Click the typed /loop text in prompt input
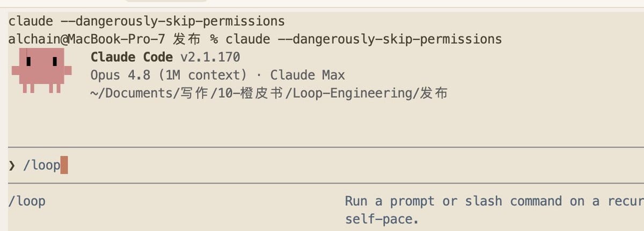This screenshot has width=644, height=231. pyautogui.click(x=42, y=165)
